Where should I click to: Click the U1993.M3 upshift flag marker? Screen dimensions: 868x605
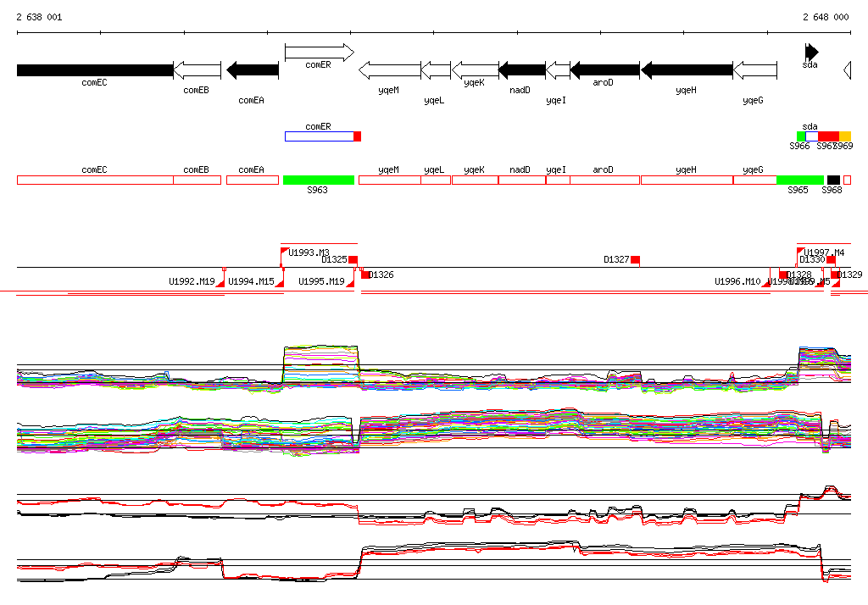click(285, 252)
